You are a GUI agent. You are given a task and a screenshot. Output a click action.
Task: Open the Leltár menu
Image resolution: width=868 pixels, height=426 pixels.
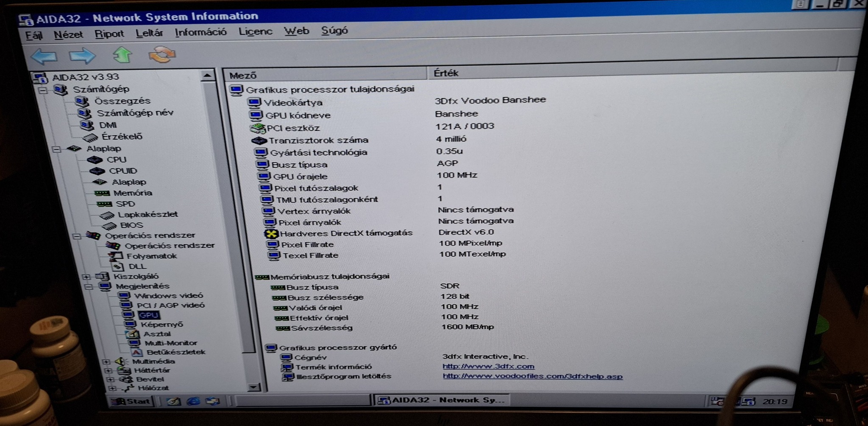point(149,33)
